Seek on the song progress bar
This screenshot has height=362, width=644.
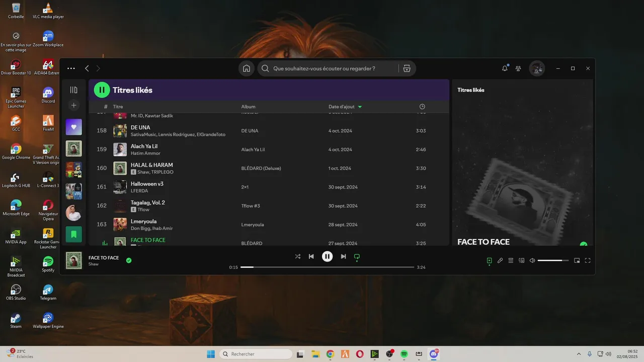(327, 267)
